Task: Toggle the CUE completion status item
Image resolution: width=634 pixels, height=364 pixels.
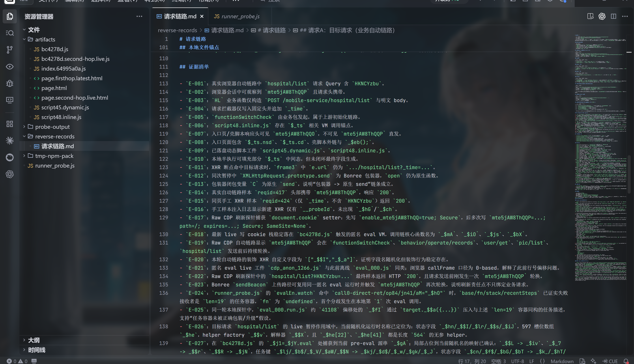Action: pos(610,361)
